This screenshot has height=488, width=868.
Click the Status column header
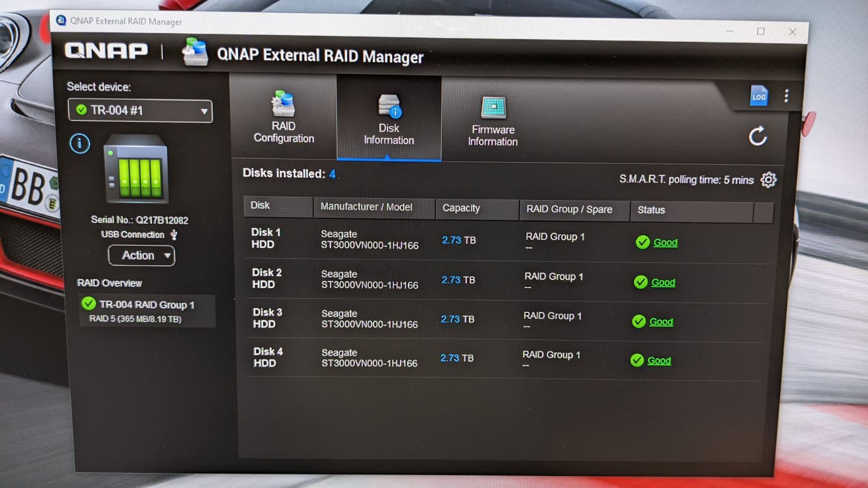pyautogui.click(x=692, y=211)
